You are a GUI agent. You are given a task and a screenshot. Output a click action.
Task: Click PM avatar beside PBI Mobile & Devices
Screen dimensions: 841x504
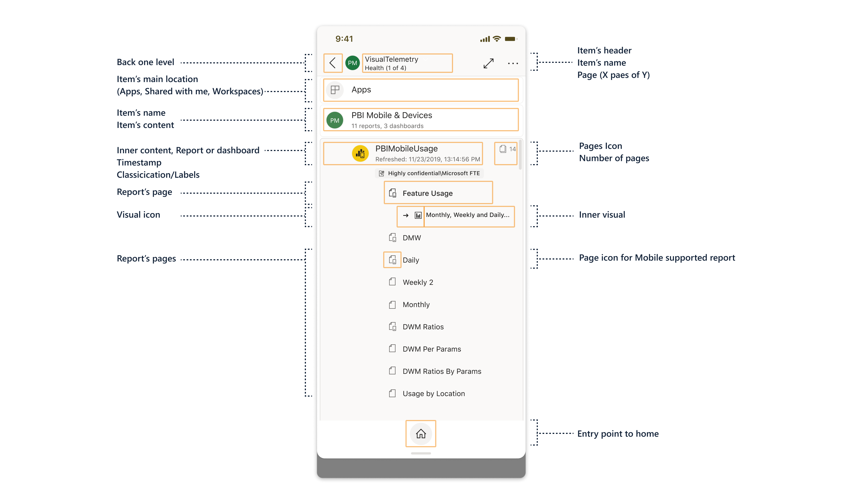(335, 120)
